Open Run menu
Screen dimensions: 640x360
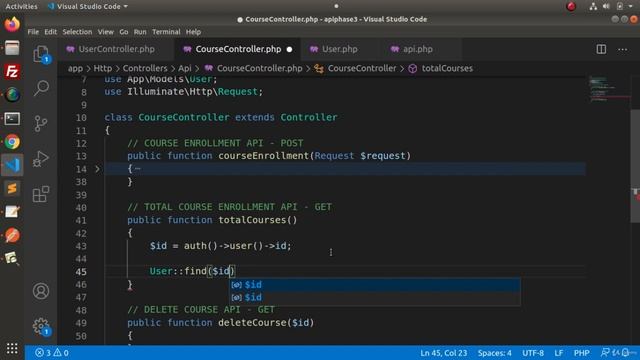(140, 32)
